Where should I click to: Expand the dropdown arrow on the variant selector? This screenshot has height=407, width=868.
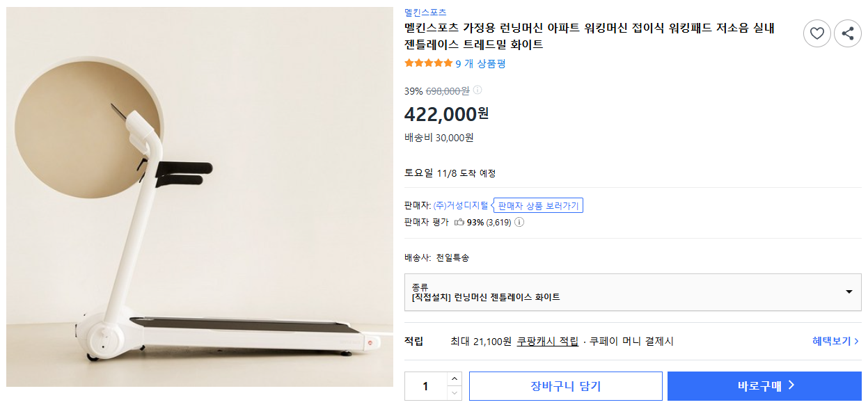pyautogui.click(x=851, y=292)
